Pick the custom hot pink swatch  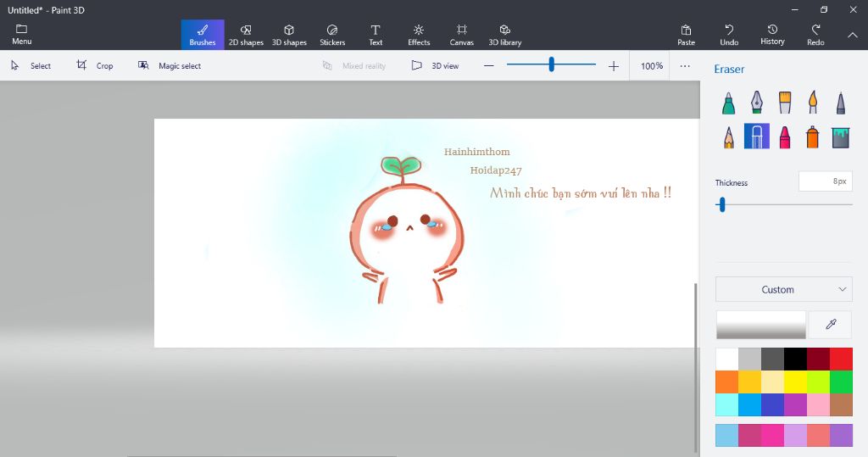point(772,435)
